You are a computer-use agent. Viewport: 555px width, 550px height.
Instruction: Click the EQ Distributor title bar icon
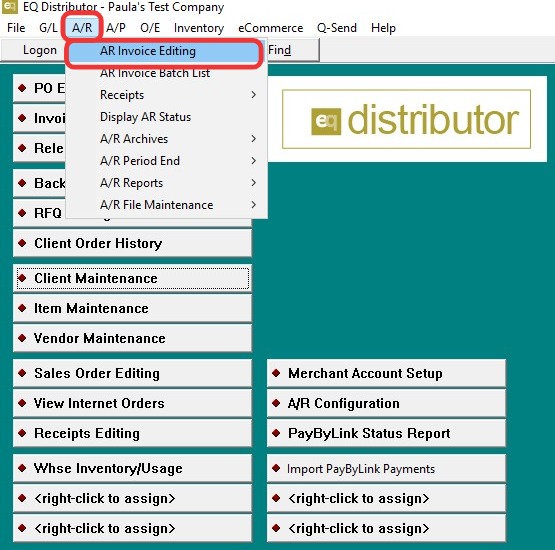coord(10,7)
